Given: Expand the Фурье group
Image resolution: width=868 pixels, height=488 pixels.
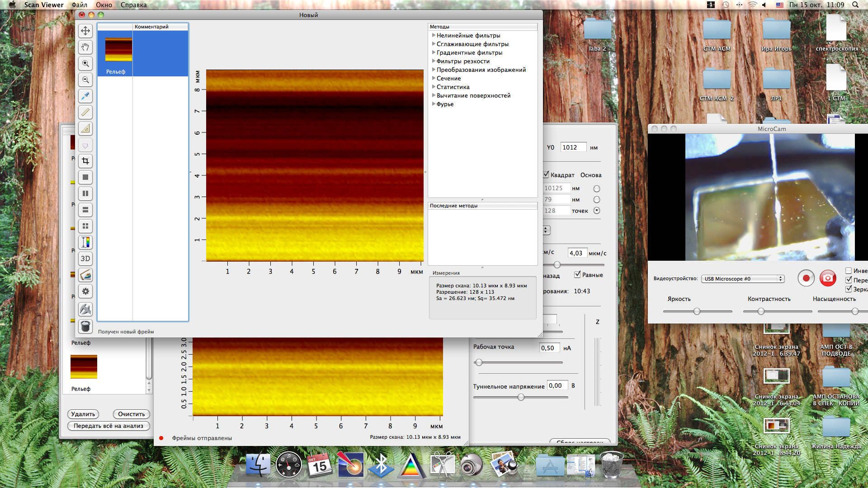Looking at the screenshot, I should click(434, 104).
